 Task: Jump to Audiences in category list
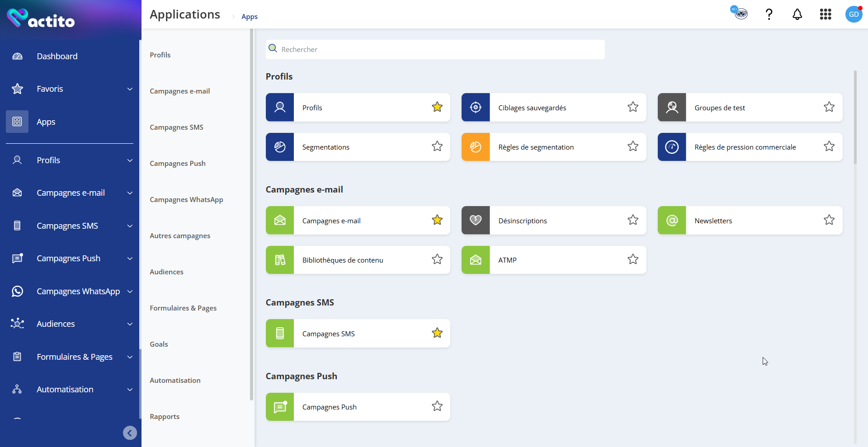166,272
